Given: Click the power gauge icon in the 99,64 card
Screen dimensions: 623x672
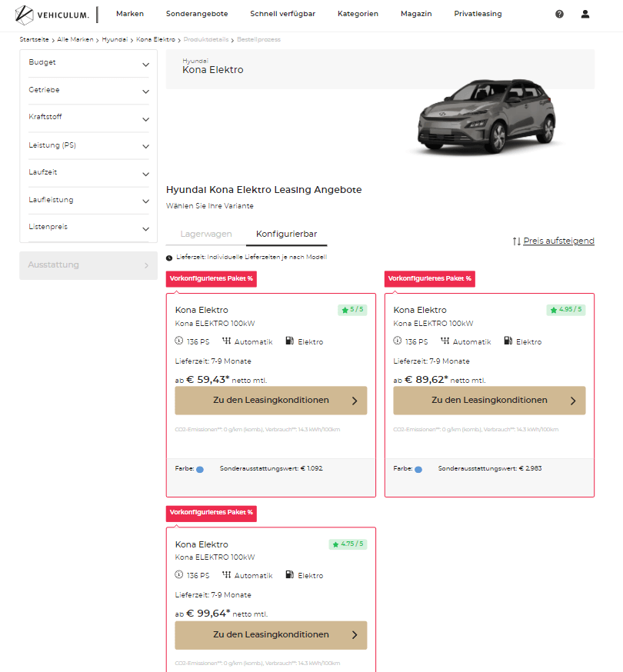Looking at the screenshot, I should pyautogui.click(x=178, y=574).
